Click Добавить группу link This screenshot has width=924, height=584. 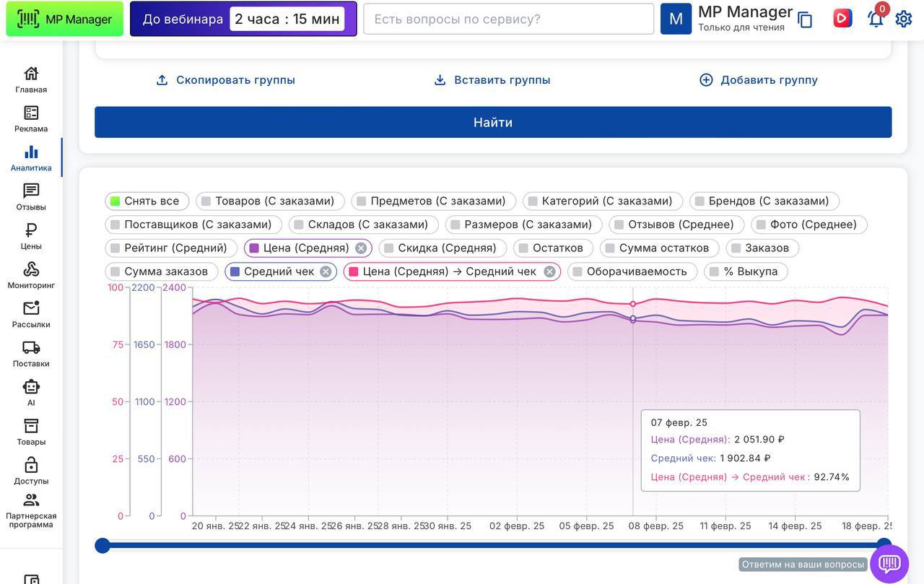tap(759, 80)
